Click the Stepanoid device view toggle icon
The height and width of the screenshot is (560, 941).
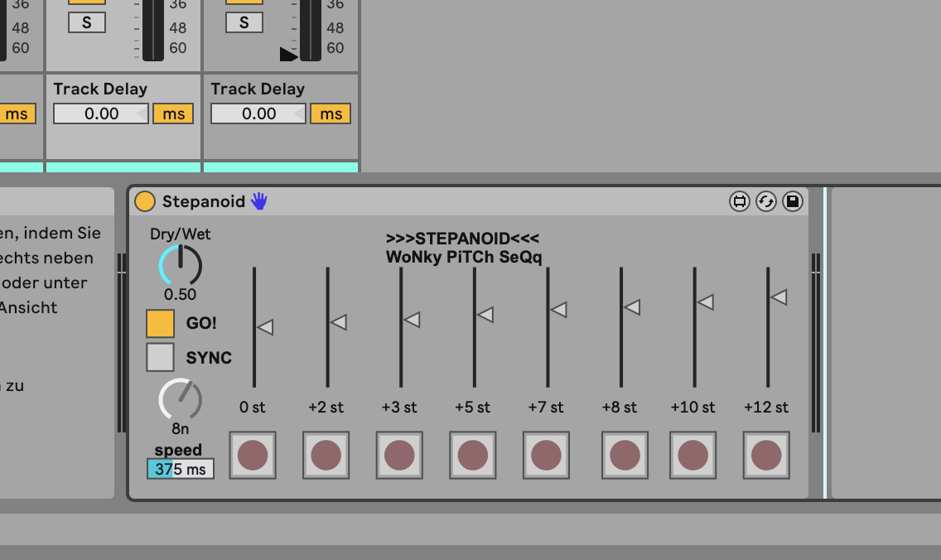(739, 201)
